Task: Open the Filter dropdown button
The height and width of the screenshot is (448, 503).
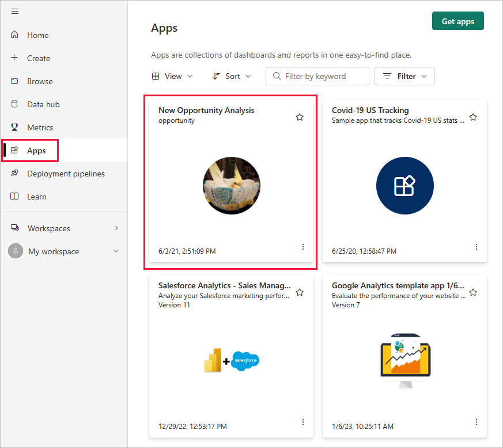Action: [404, 76]
